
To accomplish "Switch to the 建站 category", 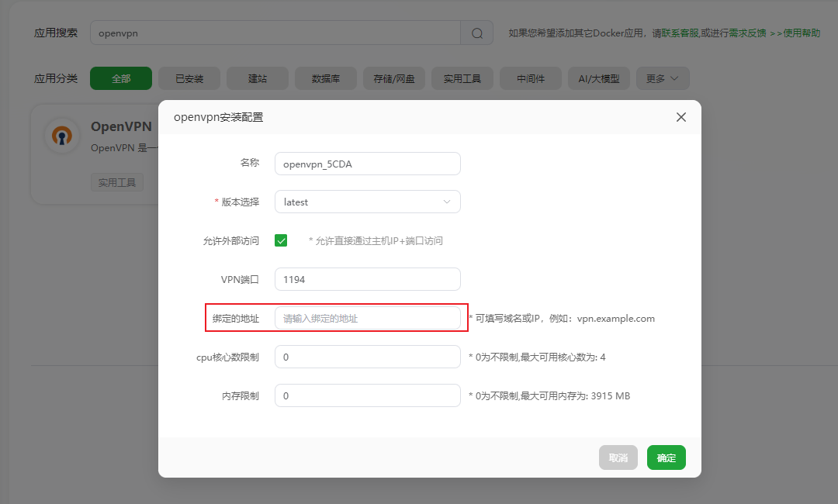I will coord(258,78).
